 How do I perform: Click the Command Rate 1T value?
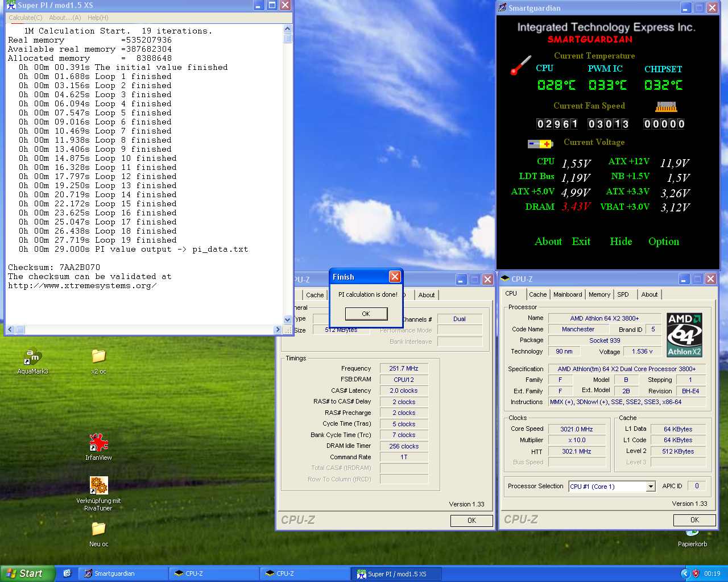tap(404, 457)
